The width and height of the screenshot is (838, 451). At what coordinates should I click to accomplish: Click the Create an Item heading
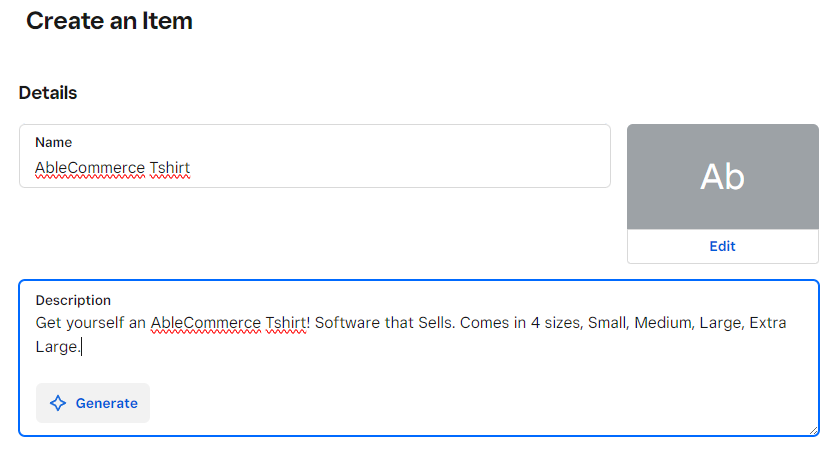pyautogui.click(x=110, y=21)
